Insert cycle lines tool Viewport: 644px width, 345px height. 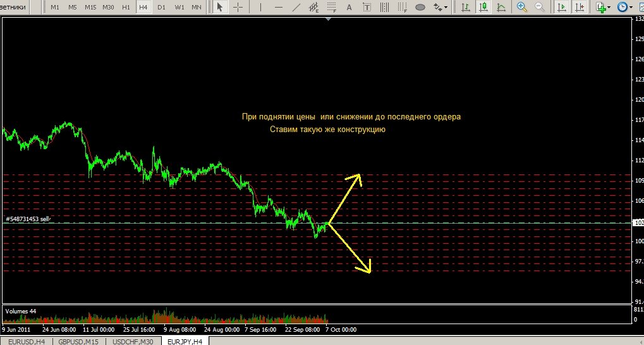click(384, 7)
